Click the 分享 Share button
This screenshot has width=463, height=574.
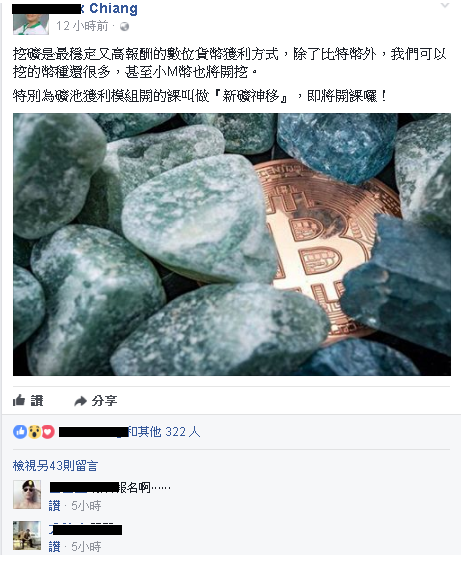96,401
